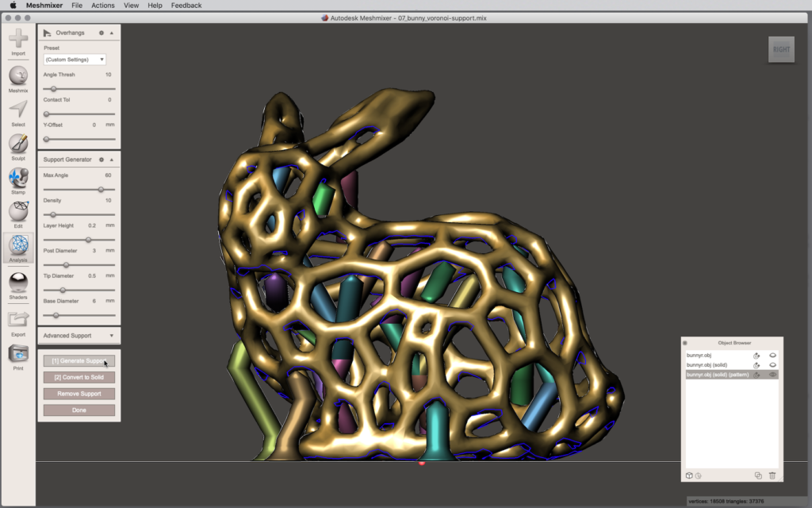Toggle visibility eye of bunnyr.obj
The height and width of the screenshot is (508, 812).
pyautogui.click(x=772, y=356)
